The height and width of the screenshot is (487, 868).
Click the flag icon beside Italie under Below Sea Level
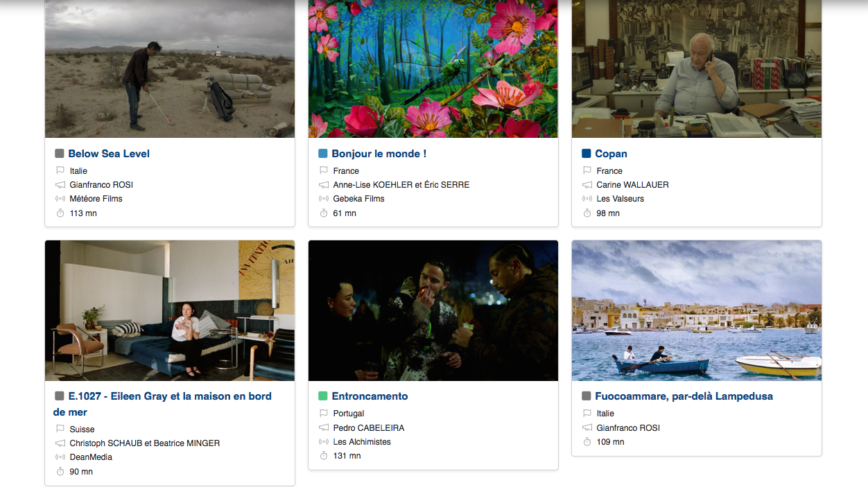point(60,170)
